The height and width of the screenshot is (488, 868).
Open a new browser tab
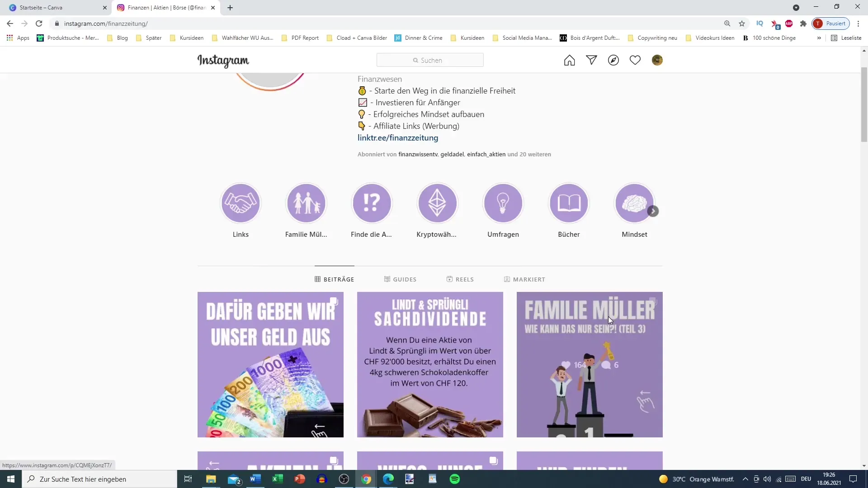tap(230, 8)
